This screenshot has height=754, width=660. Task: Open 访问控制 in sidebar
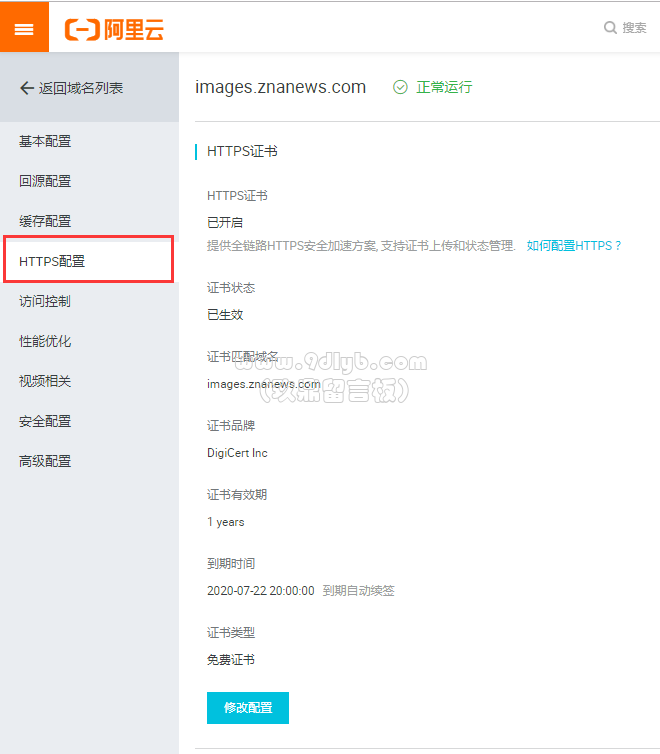point(45,302)
